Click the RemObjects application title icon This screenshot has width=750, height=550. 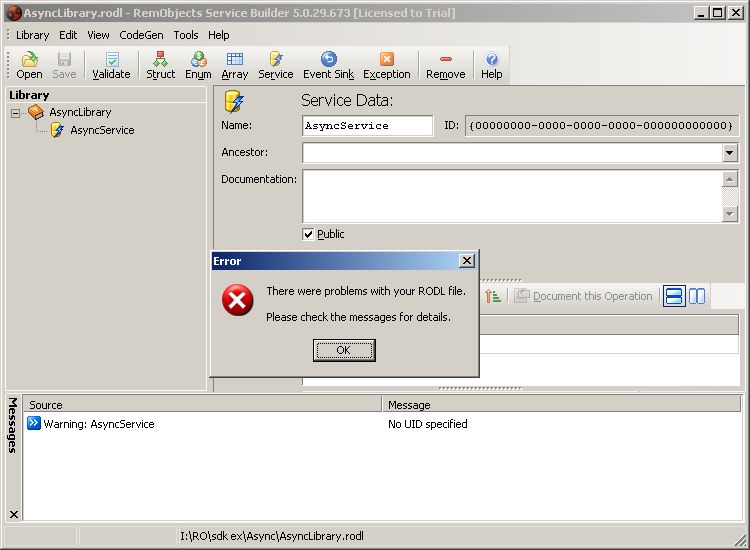[13, 13]
